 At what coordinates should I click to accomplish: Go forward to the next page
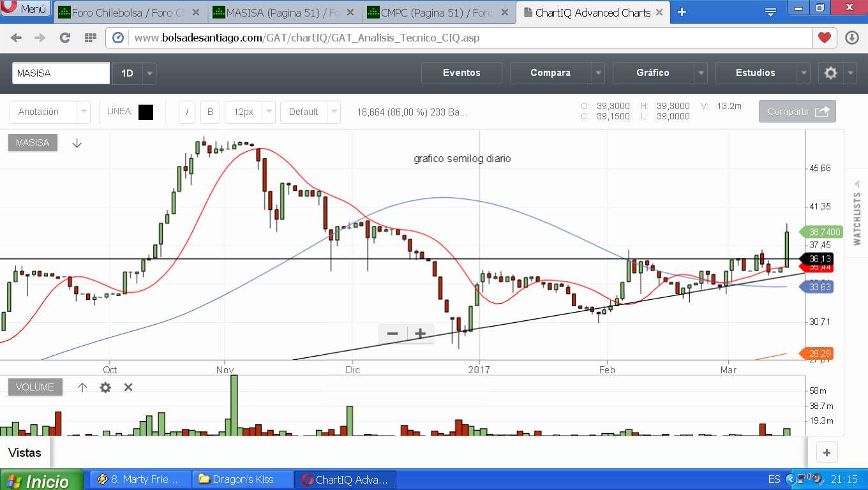40,38
